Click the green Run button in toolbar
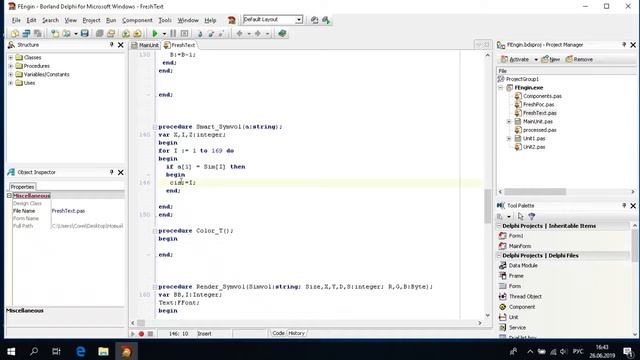The image size is (640, 360). click(x=155, y=33)
